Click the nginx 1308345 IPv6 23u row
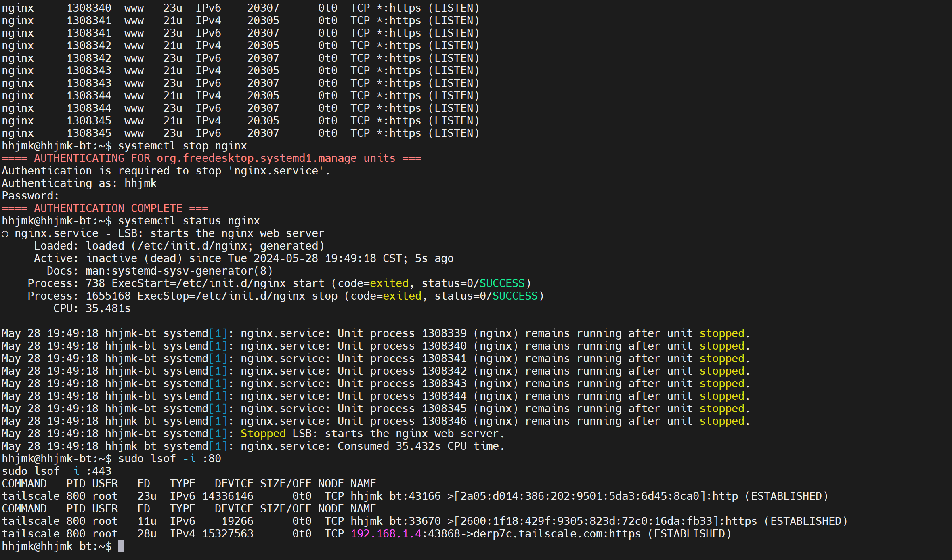Screen dimensions: 952x560 (241, 133)
